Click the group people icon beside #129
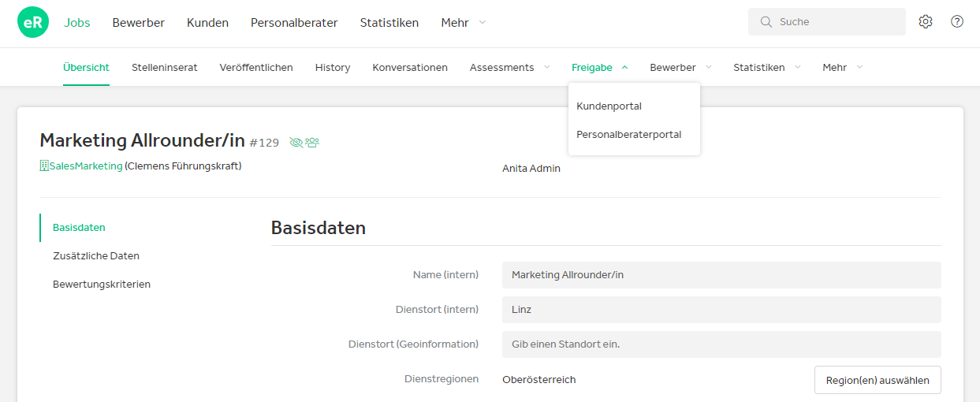The height and width of the screenshot is (402, 980). click(x=312, y=143)
